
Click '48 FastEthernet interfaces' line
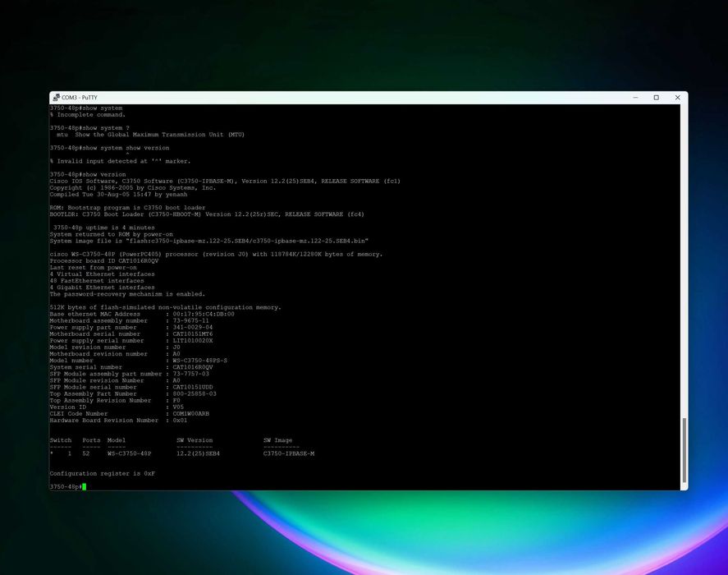[97, 281]
